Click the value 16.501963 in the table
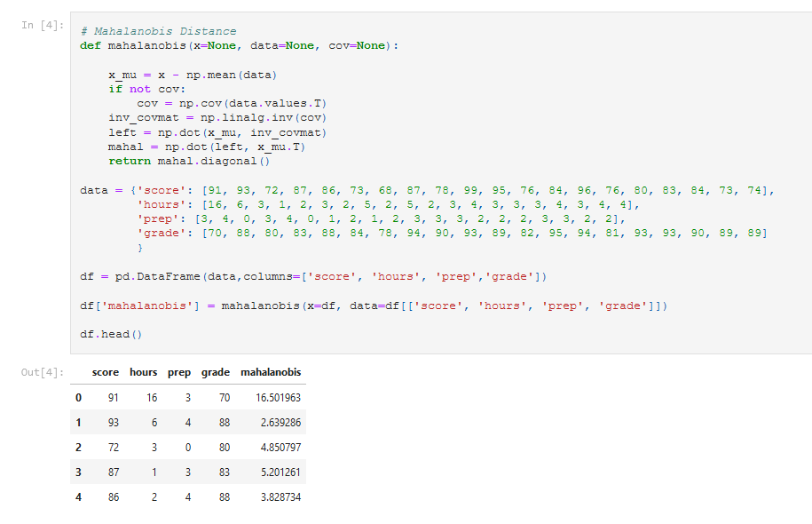The height and width of the screenshot is (524, 812). coord(276,397)
